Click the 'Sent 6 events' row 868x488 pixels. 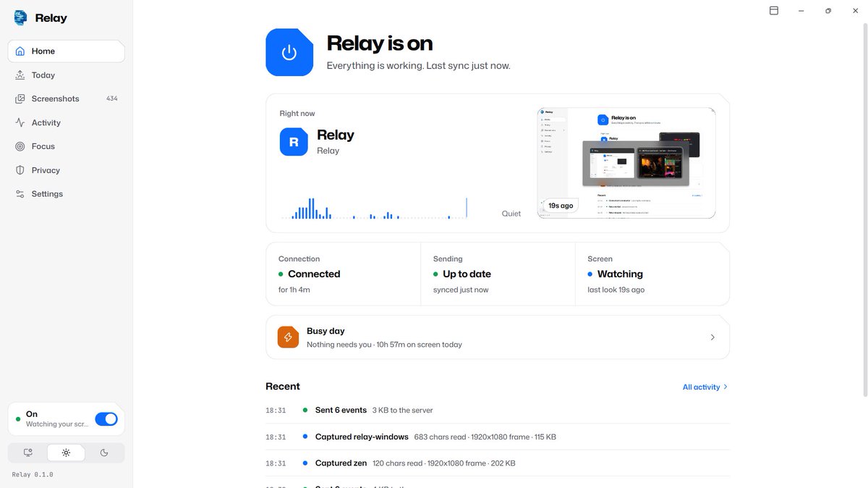click(x=498, y=411)
